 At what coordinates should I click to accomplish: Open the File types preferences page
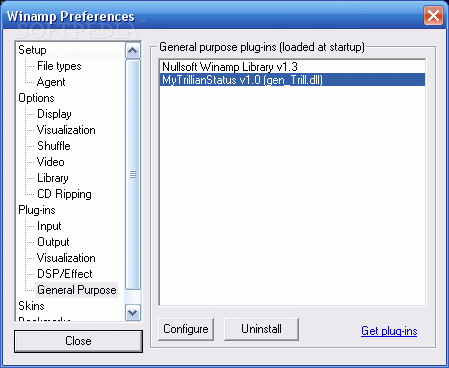(x=59, y=66)
